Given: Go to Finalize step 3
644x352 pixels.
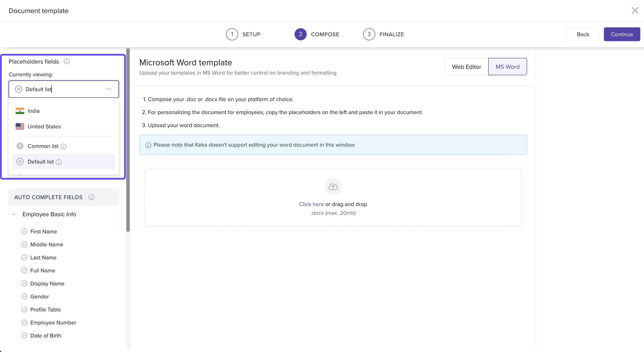Looking at the screenshot, I should (x=369, y=34).
